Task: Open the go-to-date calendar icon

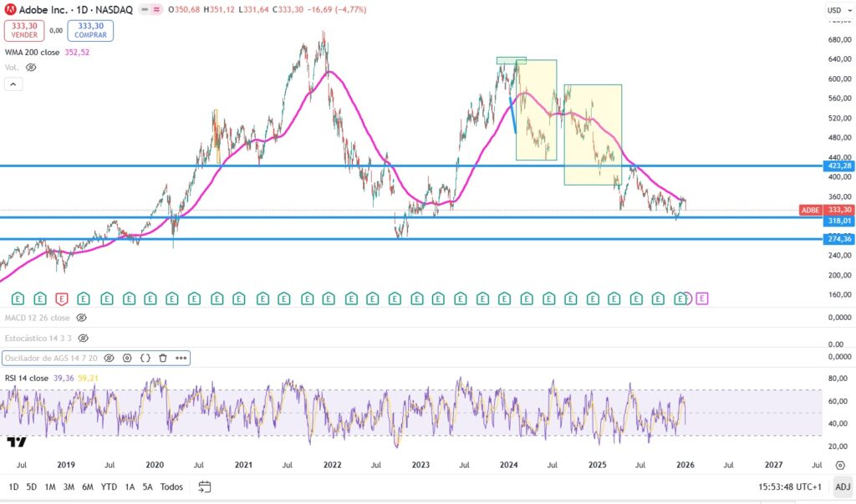Action: click(205, 486)
